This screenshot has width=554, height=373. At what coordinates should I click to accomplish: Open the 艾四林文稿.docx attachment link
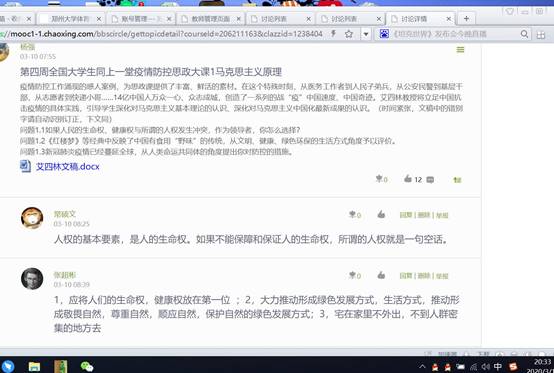[67, 167]
